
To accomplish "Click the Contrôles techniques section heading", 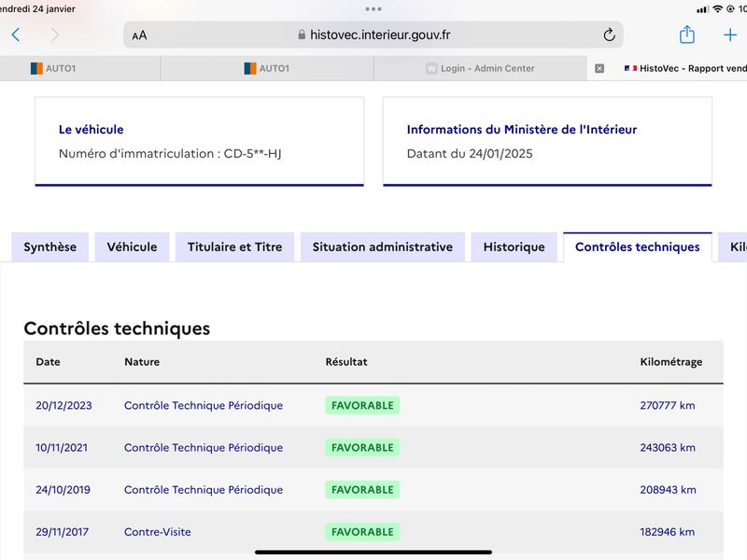I will [x=117, y=329].
